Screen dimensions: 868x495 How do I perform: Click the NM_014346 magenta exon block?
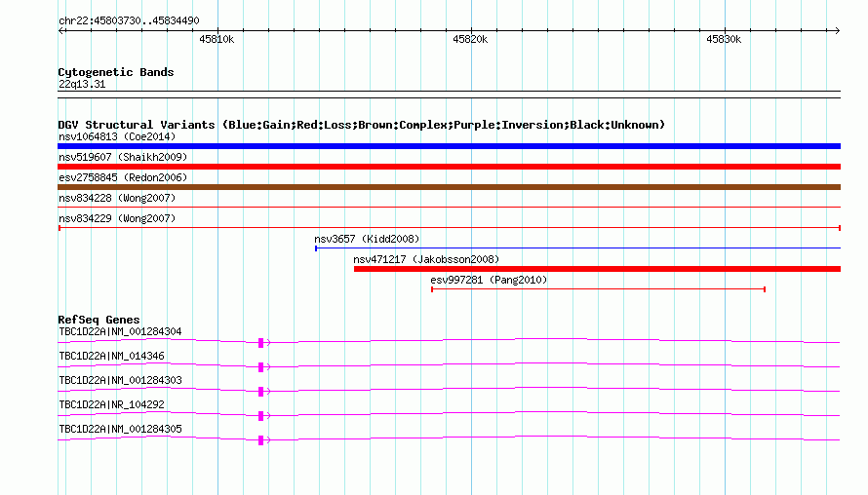pos(260,367)
